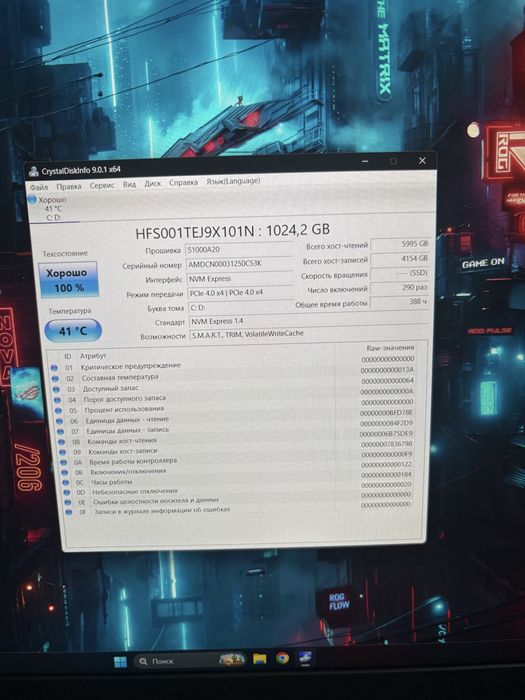This screenshot has width=525, height=700.
Task: Select the Единицы данных - запись row text
Action: (128, 430)
